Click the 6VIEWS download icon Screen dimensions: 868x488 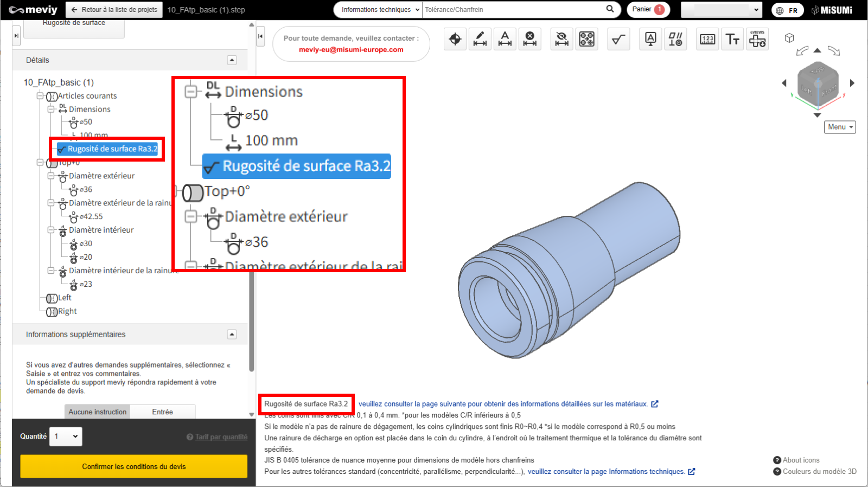click(x=757, y=39)
